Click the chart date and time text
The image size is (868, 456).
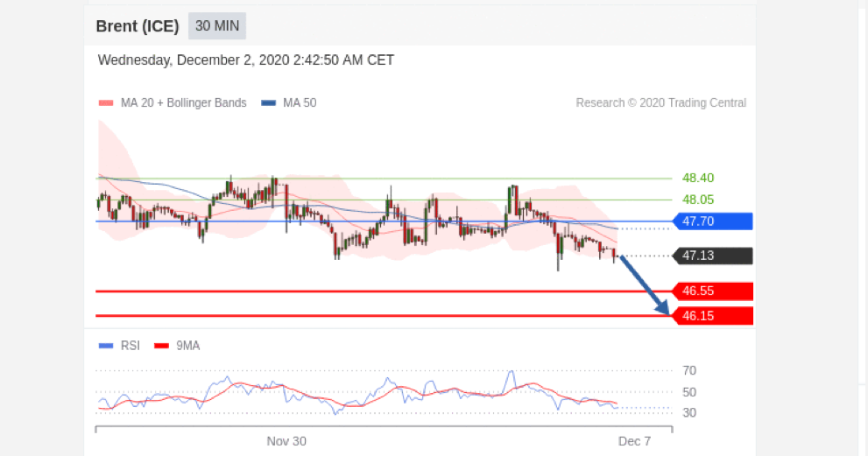246,60
